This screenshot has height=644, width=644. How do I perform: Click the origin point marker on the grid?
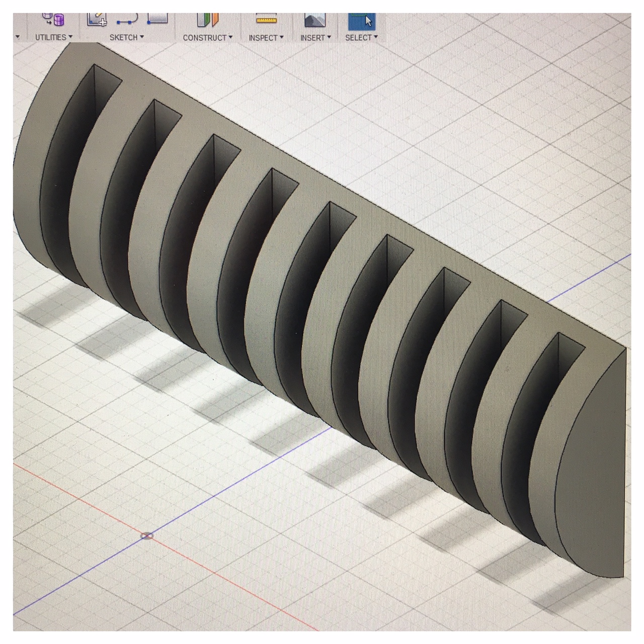tap(147, 536)
